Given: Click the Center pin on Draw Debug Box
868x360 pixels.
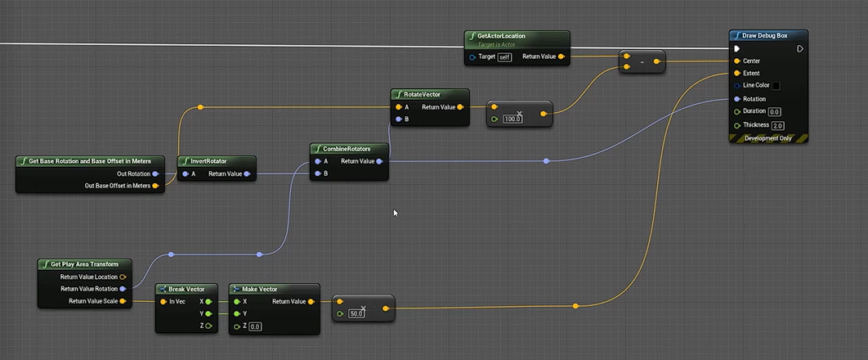Looking at the screenshot, I should pyautogui.click(x=736, y=61).
